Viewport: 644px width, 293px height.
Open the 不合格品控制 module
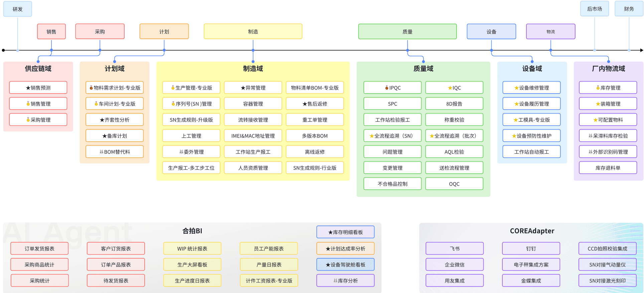[392, 184]
